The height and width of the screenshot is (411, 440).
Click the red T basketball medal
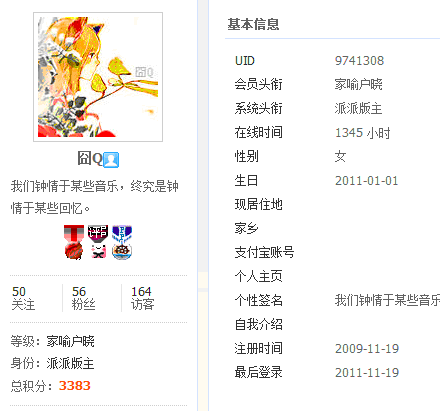coord(74,242)
